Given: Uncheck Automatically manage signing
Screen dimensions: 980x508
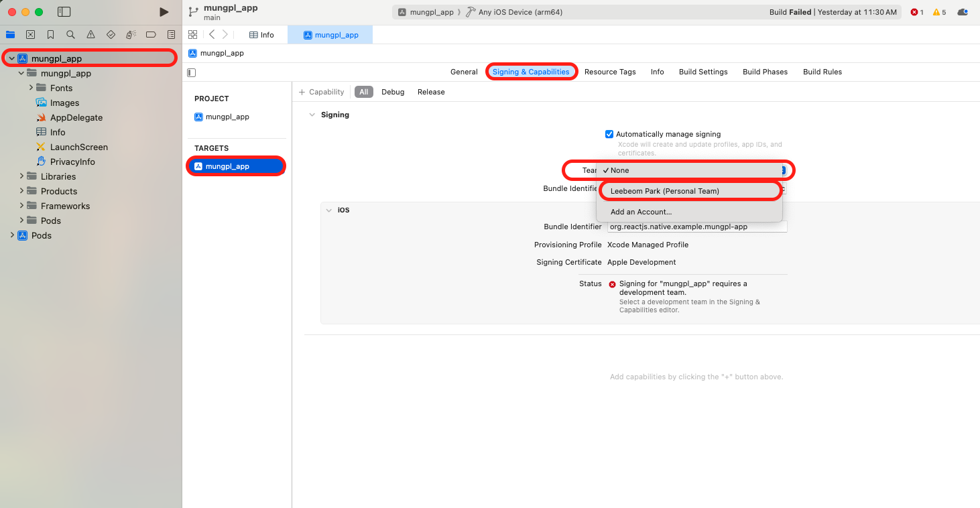Looking at the screenshot, I should 609,134.
